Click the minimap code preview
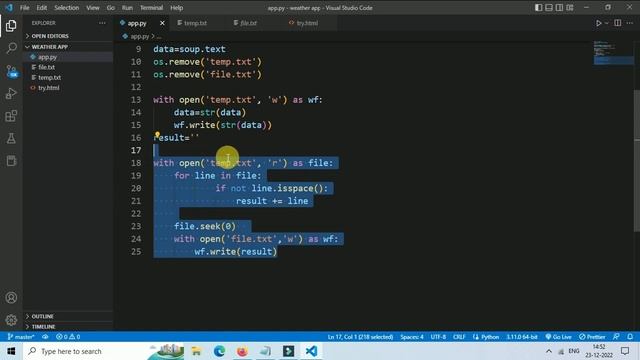Image resolution: width=640 pixels, height=360 pixels. click(613, 53)
